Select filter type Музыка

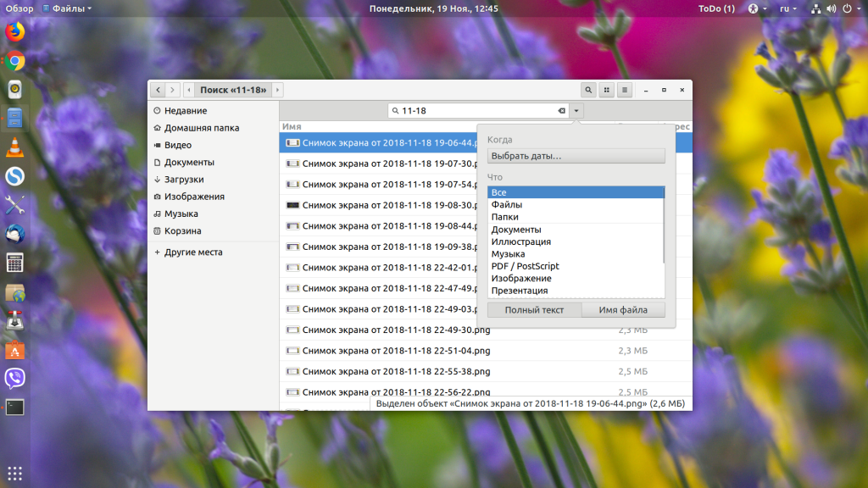pos(576,253)
